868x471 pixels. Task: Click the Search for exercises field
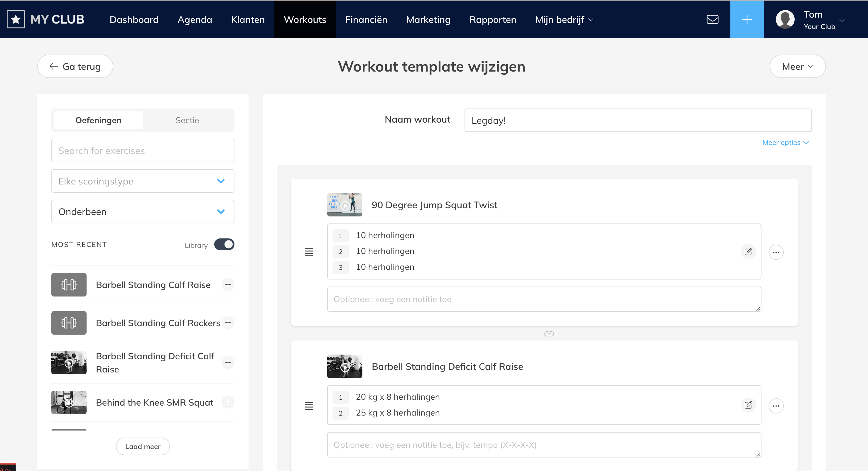click(x=143, y=150)
